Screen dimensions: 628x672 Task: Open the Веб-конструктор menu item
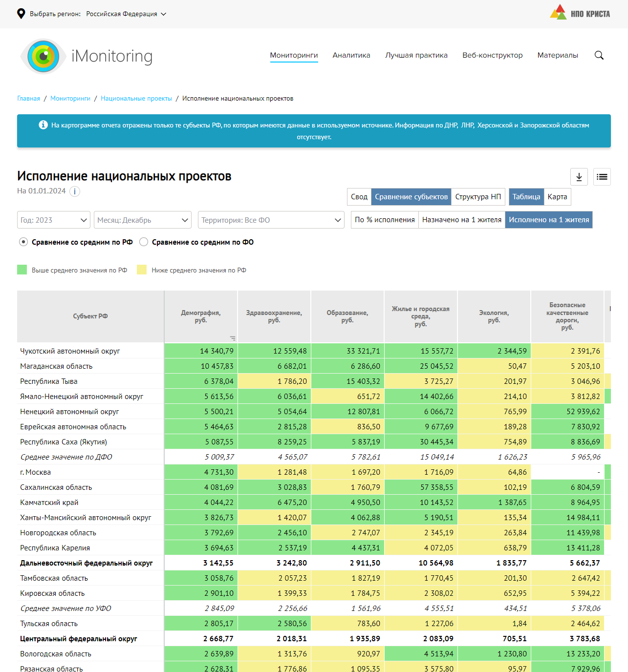[x=493, y=55]
